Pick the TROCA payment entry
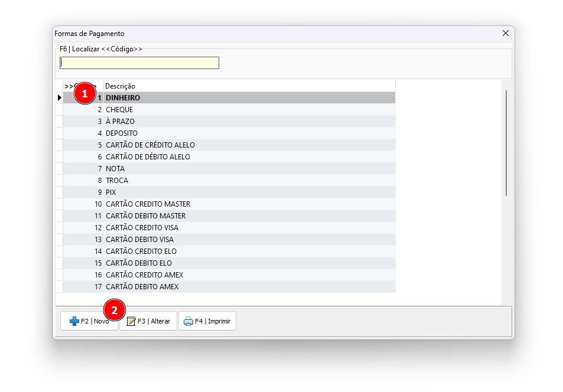The image size is (563, 392). [117, 181]
